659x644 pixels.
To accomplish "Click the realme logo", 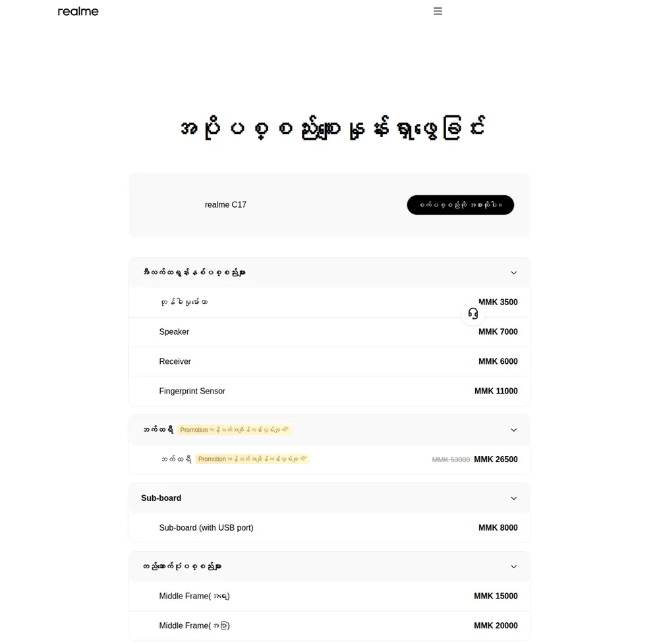I will pyautogui.click(x=78, y=11).
